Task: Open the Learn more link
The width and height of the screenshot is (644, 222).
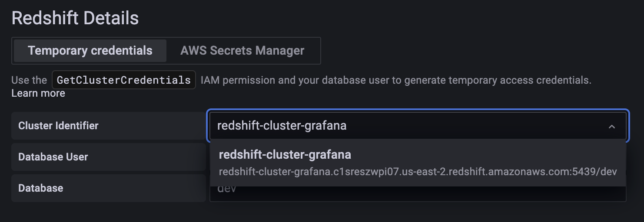Action: tap(38, 93)
